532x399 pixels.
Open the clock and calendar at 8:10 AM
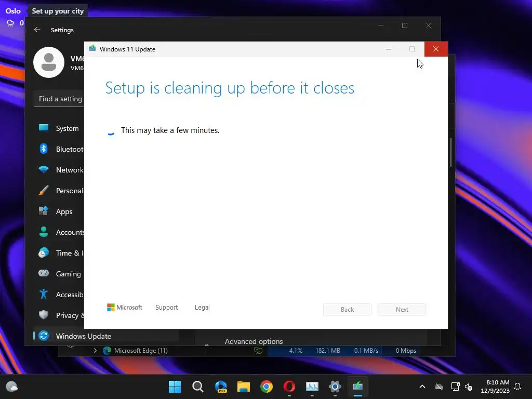(495, 387)
